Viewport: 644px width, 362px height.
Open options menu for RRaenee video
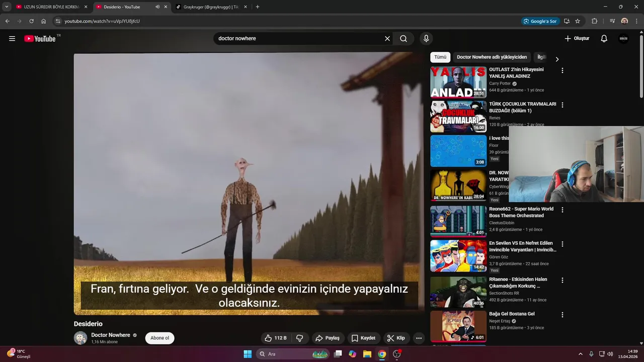click(x=562, y=280)
